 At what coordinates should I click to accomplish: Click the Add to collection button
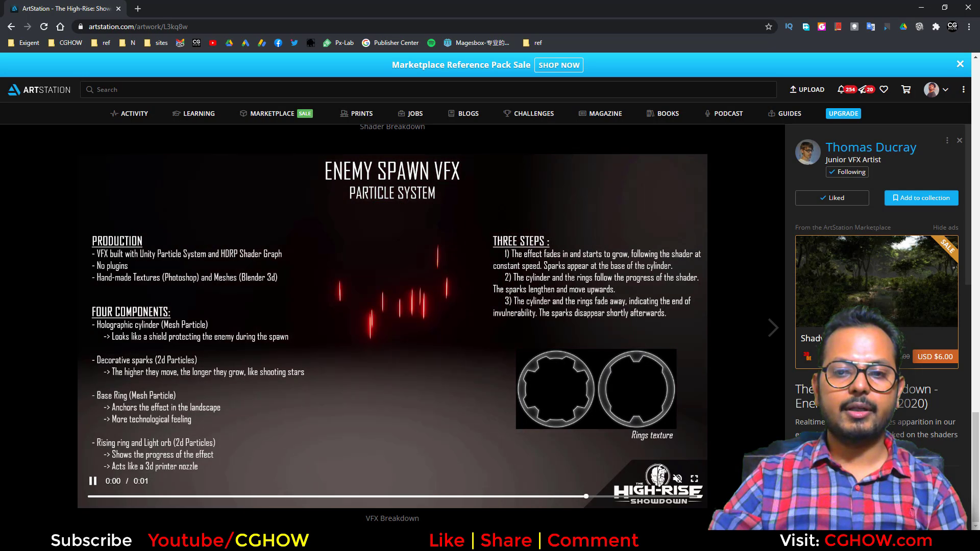[x=921, y=197]
